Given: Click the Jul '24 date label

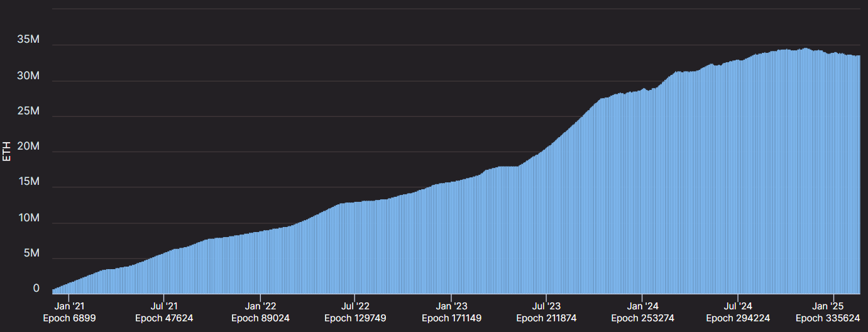Looking at the screenshot, I should (x=738, y=306).
